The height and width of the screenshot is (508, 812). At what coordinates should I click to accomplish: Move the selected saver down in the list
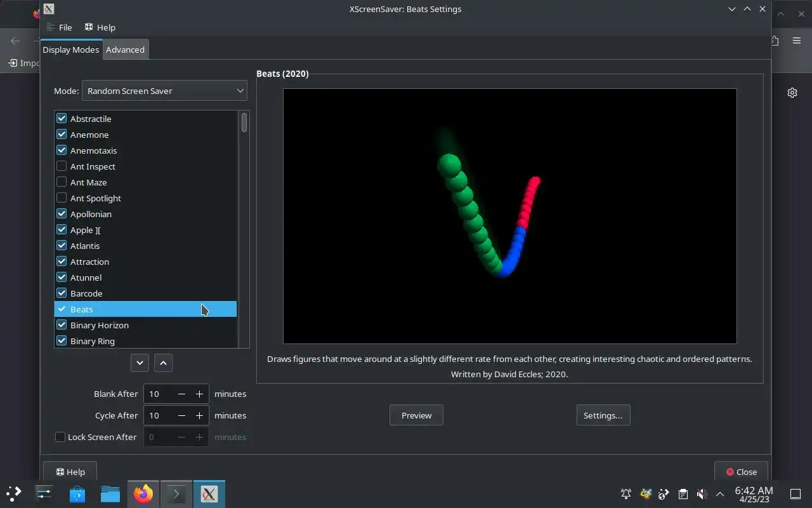click(140, 363)
